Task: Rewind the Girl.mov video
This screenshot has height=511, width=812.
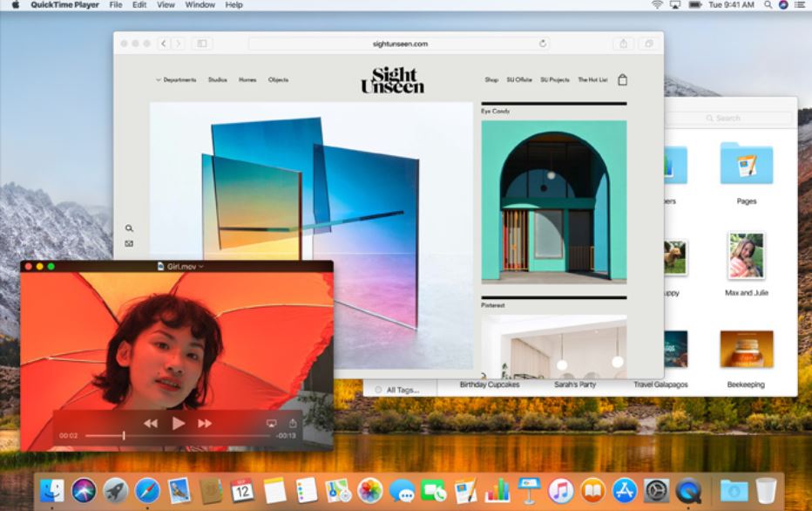Action: point(151,424)
